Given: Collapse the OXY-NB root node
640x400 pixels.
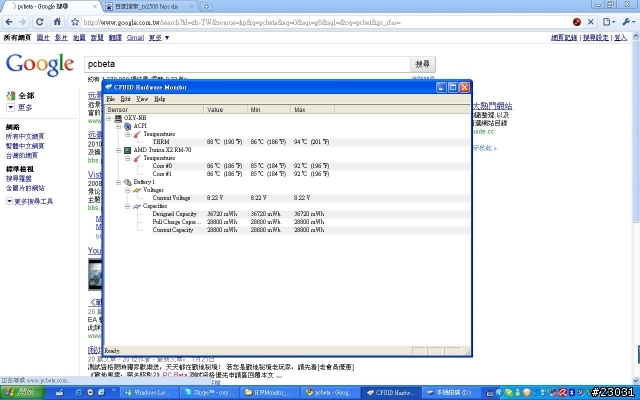Looking at the screenshot, I should click(x=109, y=118).
